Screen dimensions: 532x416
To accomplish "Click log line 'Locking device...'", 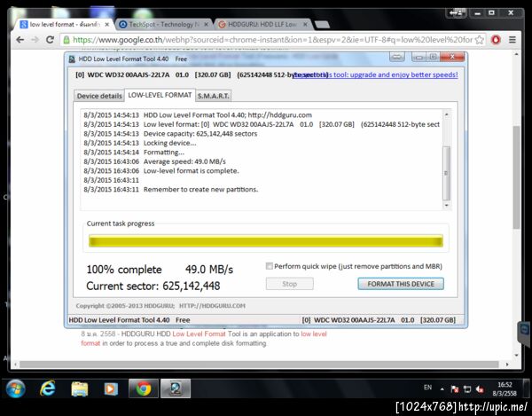I will coord(169,143).
